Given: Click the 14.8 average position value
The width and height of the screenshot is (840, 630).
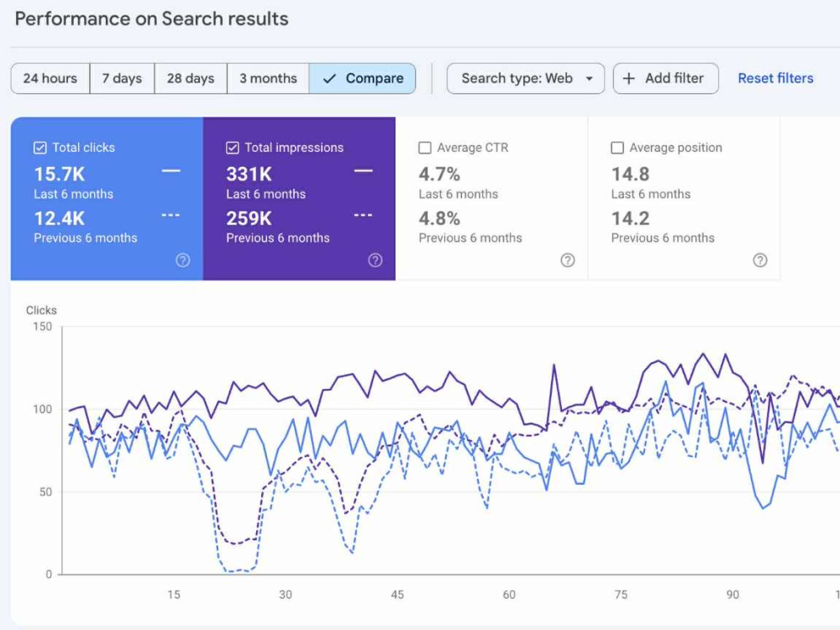Looking at the screenshot, I should pos(631,174).
